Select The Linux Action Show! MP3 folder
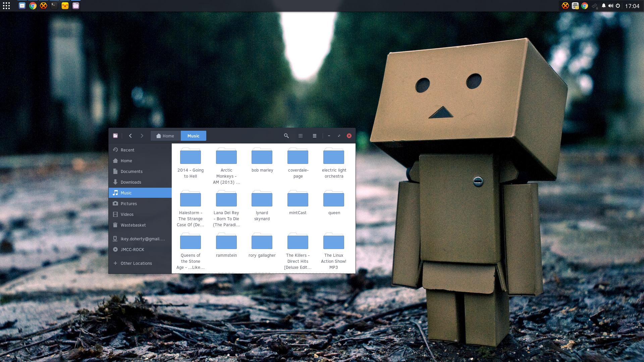Image resolution: width=644 pixels, height=362 pixels. pos(334,251)
